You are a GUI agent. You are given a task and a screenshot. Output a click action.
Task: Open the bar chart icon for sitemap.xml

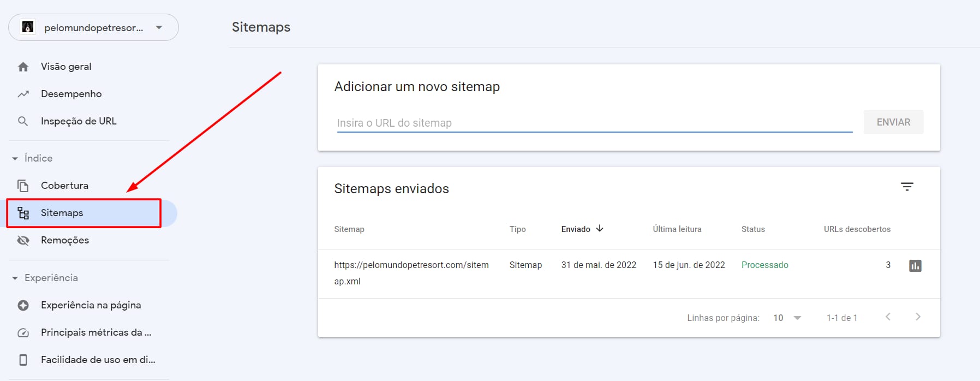[x=915, y=266]
